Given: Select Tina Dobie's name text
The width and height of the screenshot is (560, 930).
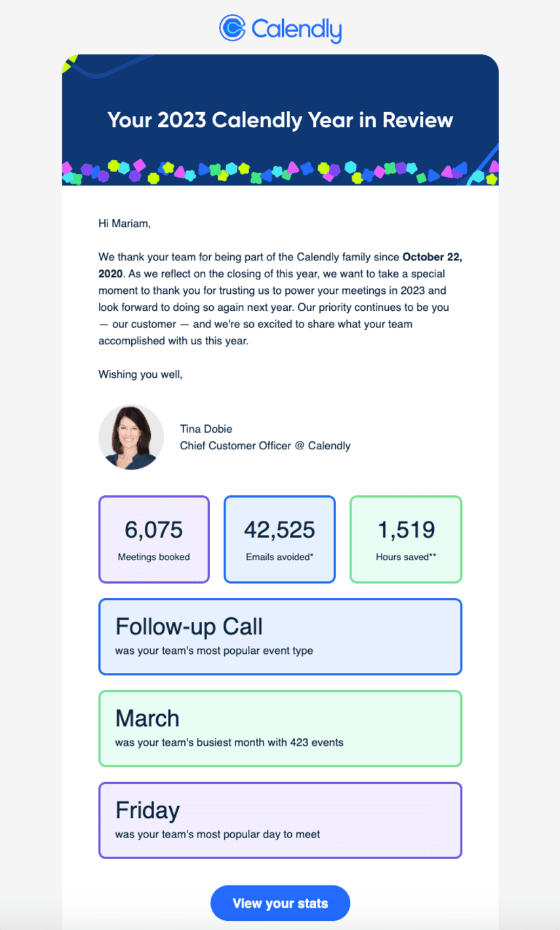Looking at the screenshot, I should click(x=206, y=428).
